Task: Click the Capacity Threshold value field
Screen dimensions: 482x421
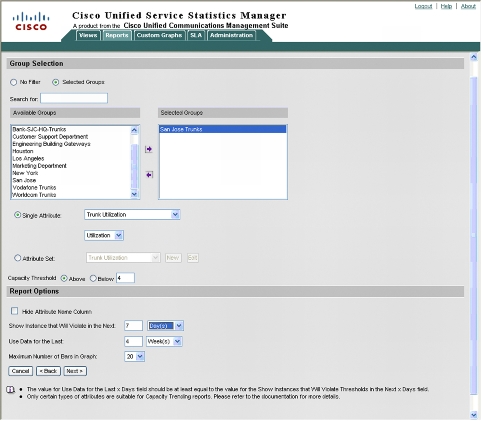Action: click(125, 278)
